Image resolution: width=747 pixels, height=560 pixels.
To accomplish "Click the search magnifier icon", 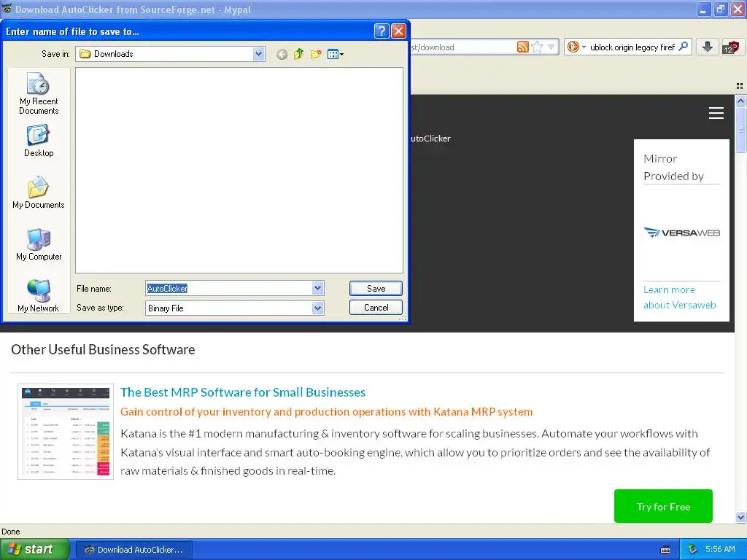I will [683, 47].
